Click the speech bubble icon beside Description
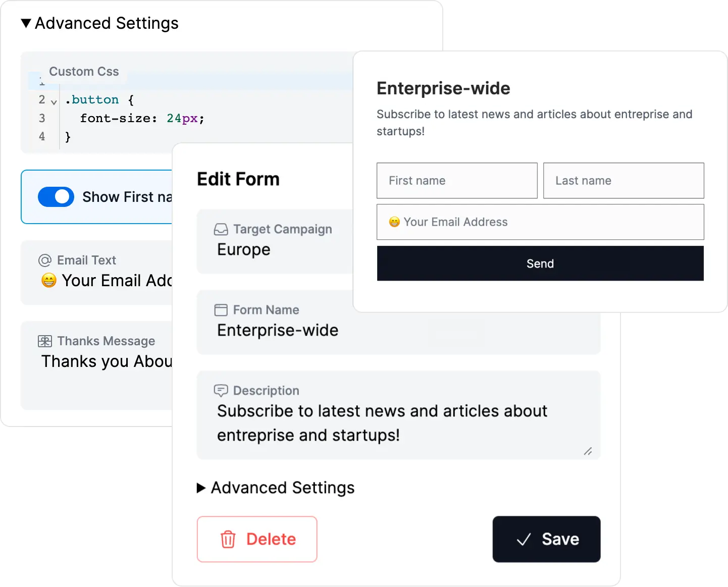 [x=221, y=391]
